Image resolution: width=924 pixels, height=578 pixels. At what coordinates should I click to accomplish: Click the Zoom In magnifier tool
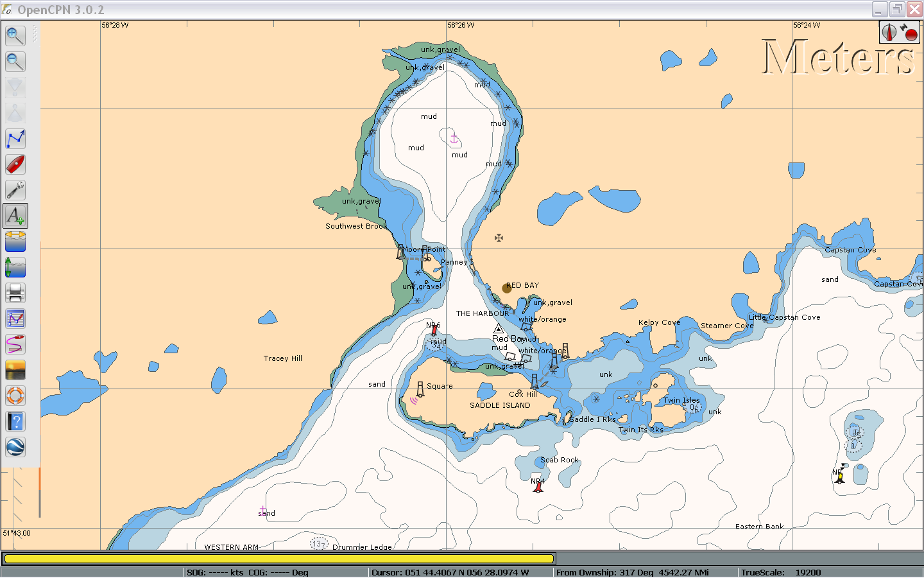(x=15, y=36)
